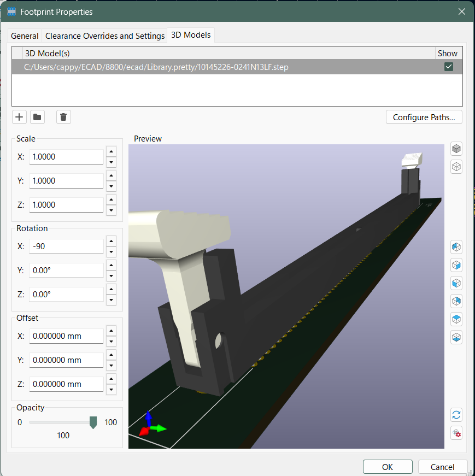Select the 10145226-0241N13LF.step model row
The height and width of the screenshot is (476, 475).
[219, 67]
